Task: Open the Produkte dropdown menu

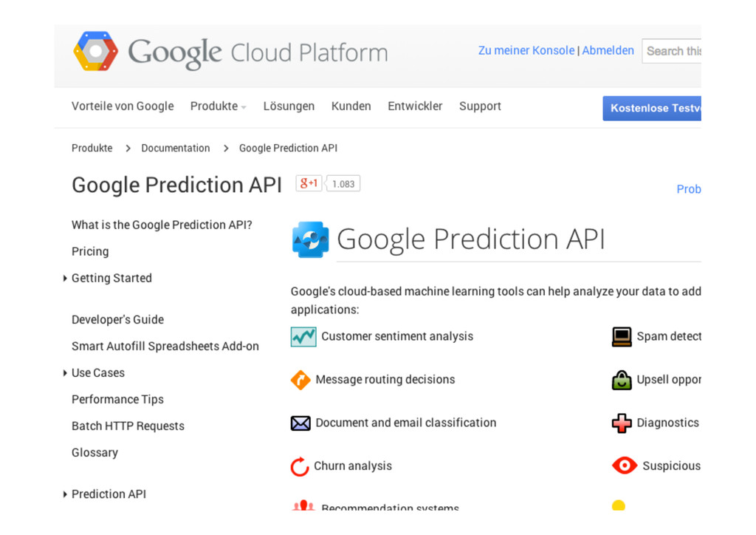Action: [x=218, y=106]
